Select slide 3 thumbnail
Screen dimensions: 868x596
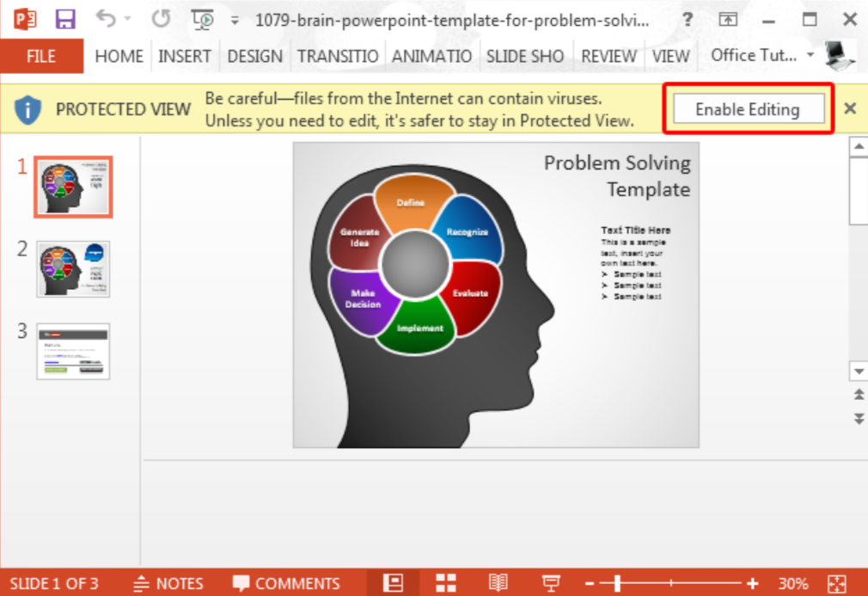[73, 351]
